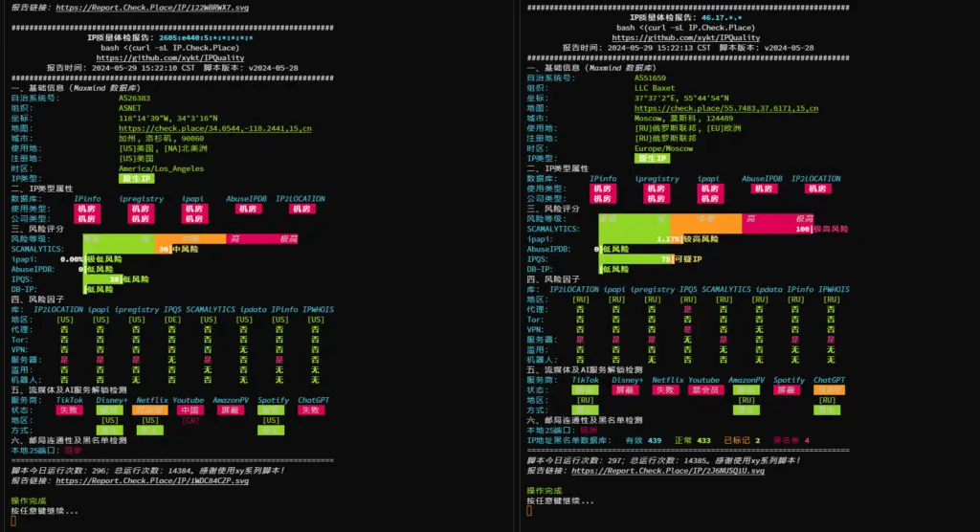Click the Europe/Moscow timezone value
Viewport: 980px width, 532px height.
tap(663, 148)
